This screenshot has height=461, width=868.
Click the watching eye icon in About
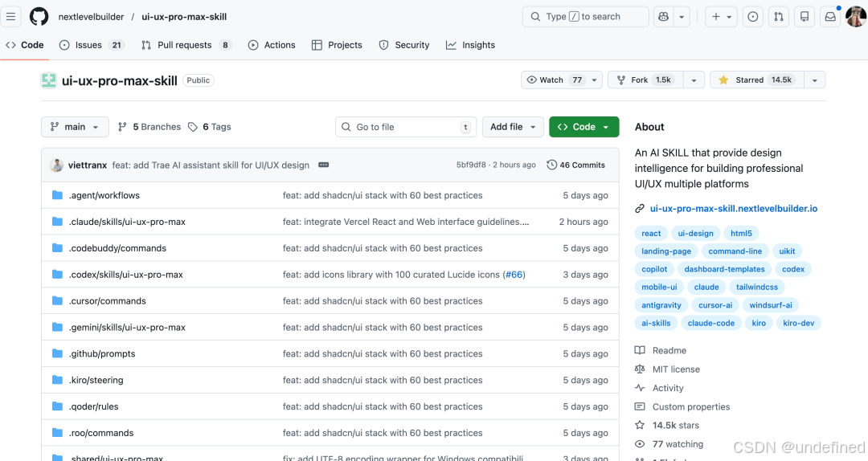click(x=640, y=444)
